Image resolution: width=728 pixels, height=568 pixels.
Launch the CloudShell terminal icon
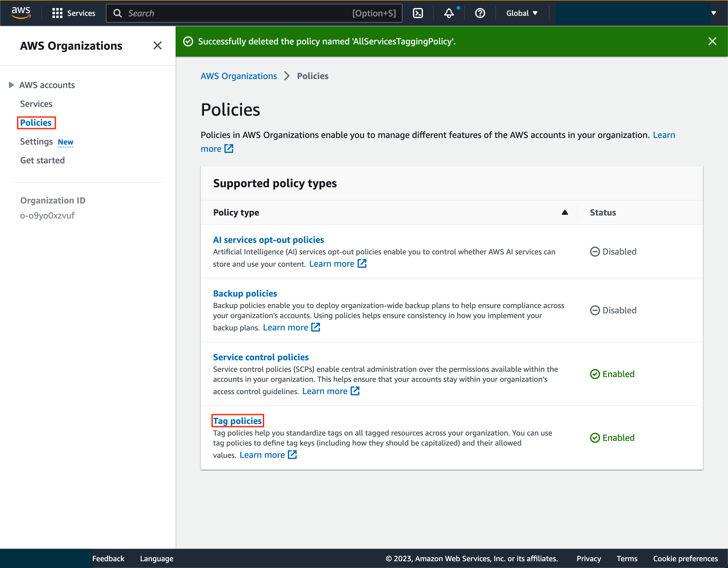pos(418,13)
